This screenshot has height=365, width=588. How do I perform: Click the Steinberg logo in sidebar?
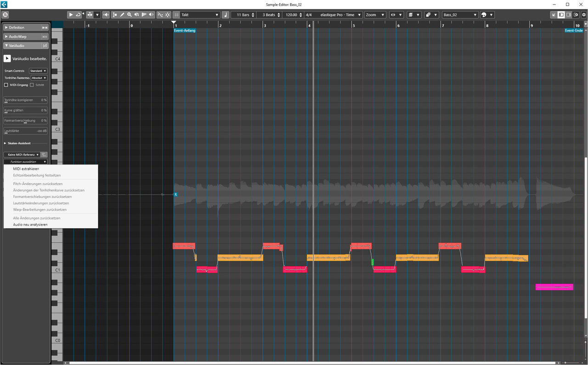[x=6, y=15]
